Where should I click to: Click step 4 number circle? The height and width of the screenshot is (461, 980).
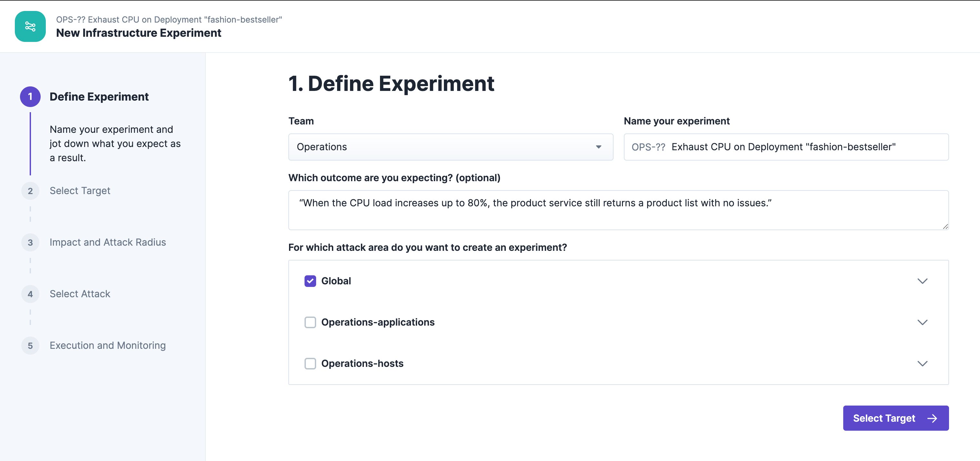[x=30, y=294]
